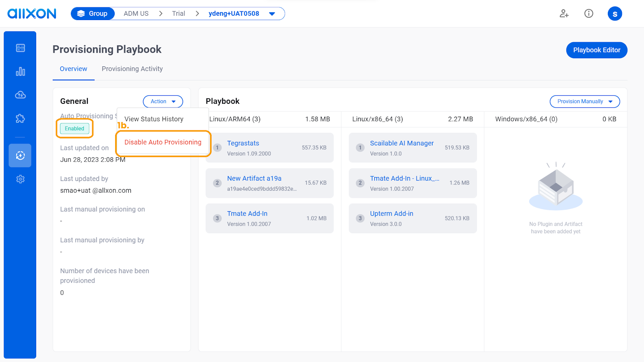Expand the ydeng+UAT0508 group dropdown
The image size is (644, 362).
[x=272, y=14]
